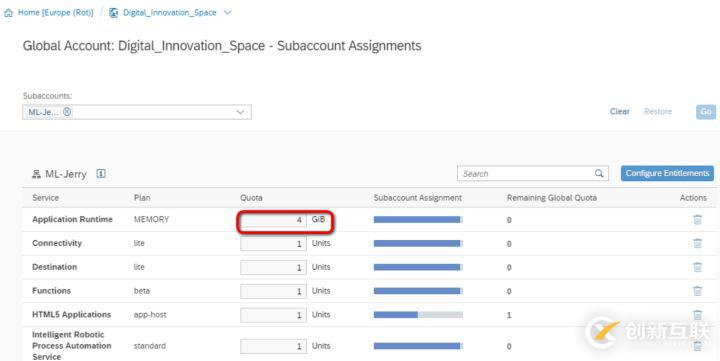Click the Go button

[706, 112]
